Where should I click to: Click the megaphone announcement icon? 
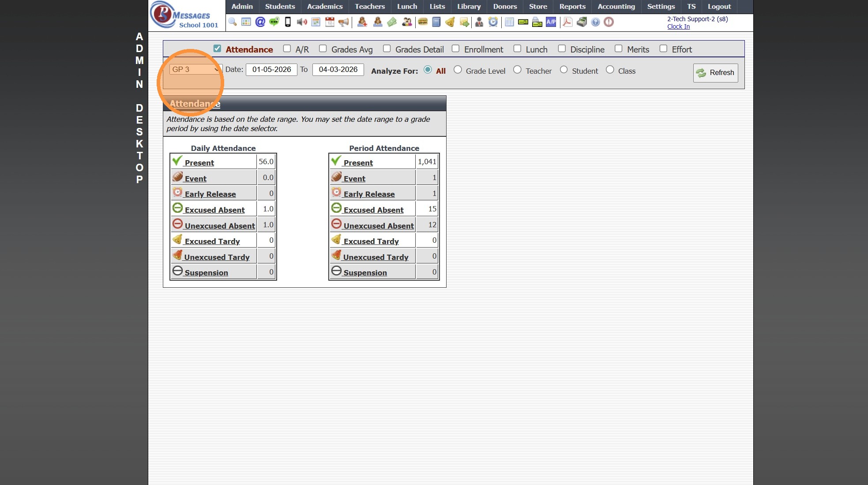[343, 22]
